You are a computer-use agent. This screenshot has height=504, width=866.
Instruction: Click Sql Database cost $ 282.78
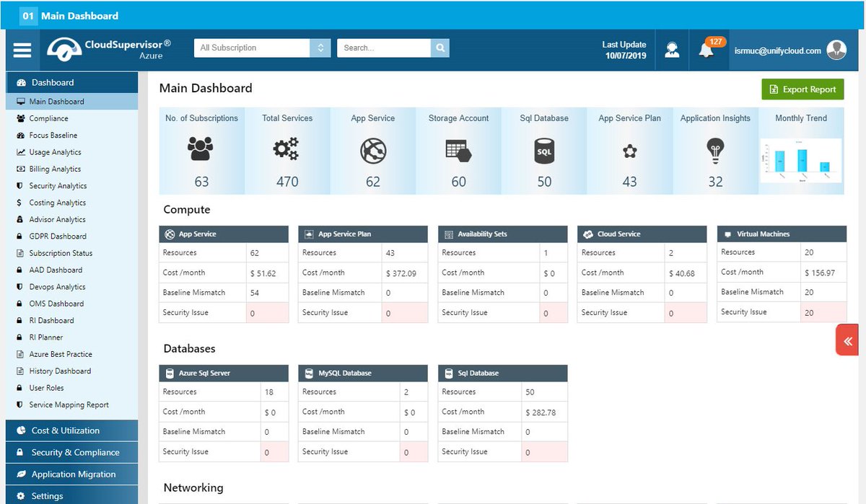coord(541,413)
